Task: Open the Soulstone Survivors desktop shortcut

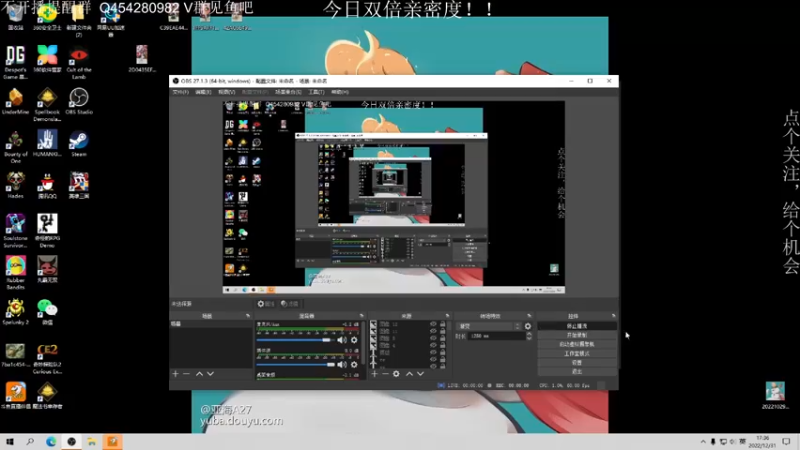Action: (x=15, y=231)
